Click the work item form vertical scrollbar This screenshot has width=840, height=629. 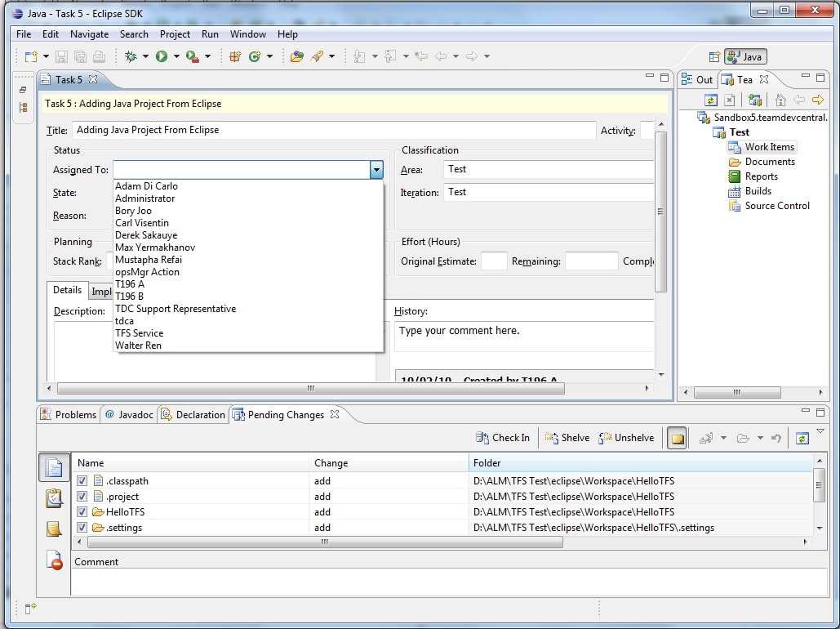661,212
